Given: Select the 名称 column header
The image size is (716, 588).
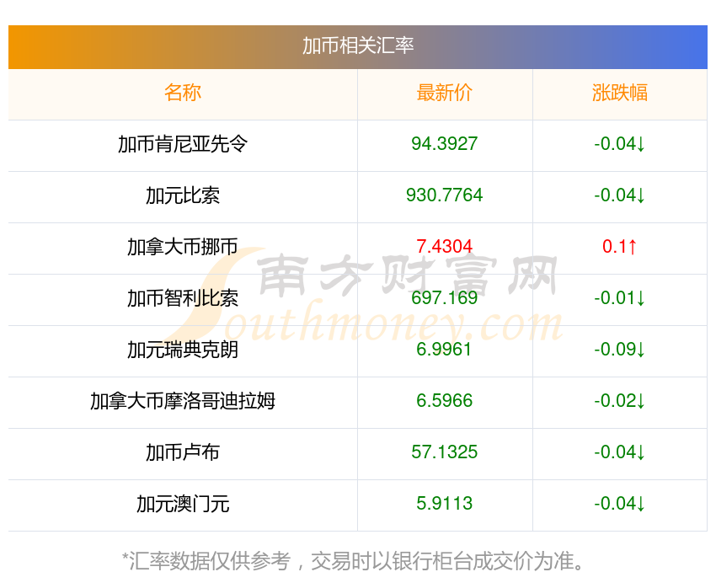Looking at the screenshot, I should pos(183,93).
